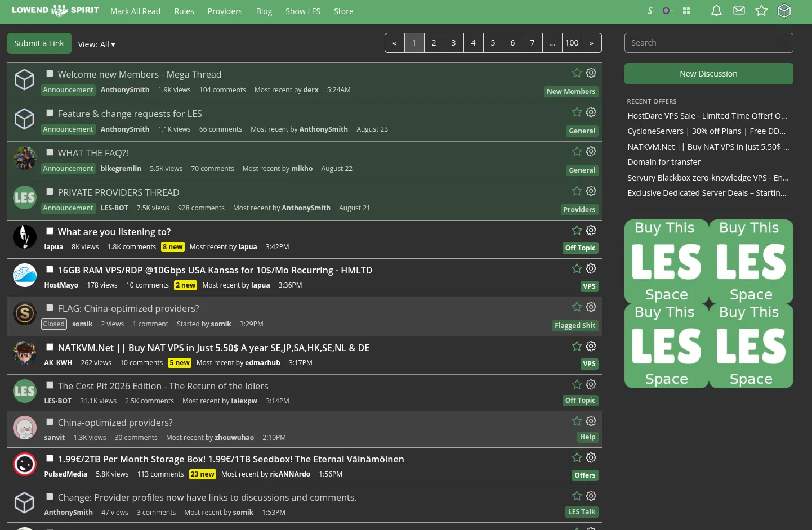Bookmark the Welcome new Members thread

coord(577,73)
